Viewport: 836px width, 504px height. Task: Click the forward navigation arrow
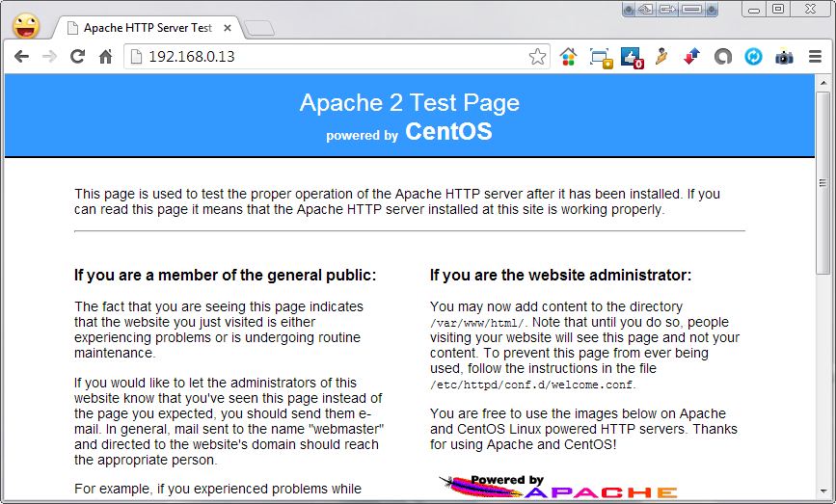coord(49,57)
